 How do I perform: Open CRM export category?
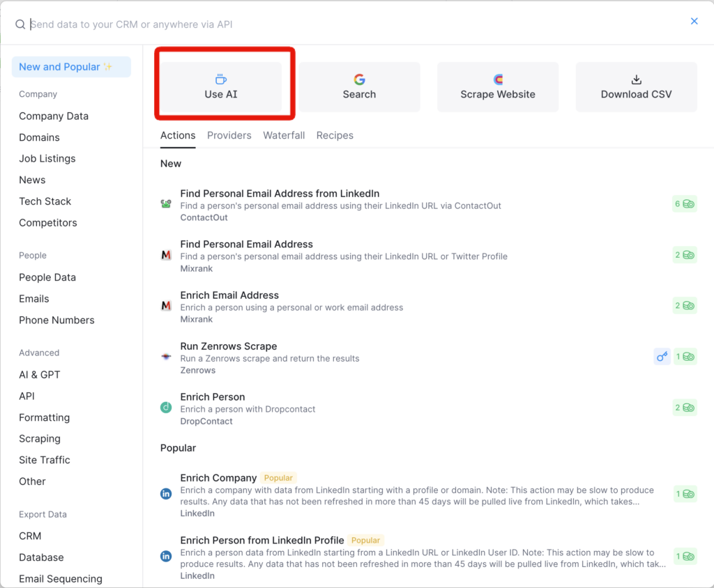pyautogui.click(x=30, y=536)
